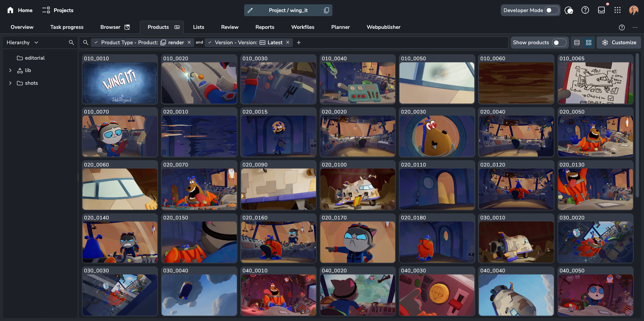Expand the shots folder
The height and width of the screenshot is (321, 644).
point(10,83)
